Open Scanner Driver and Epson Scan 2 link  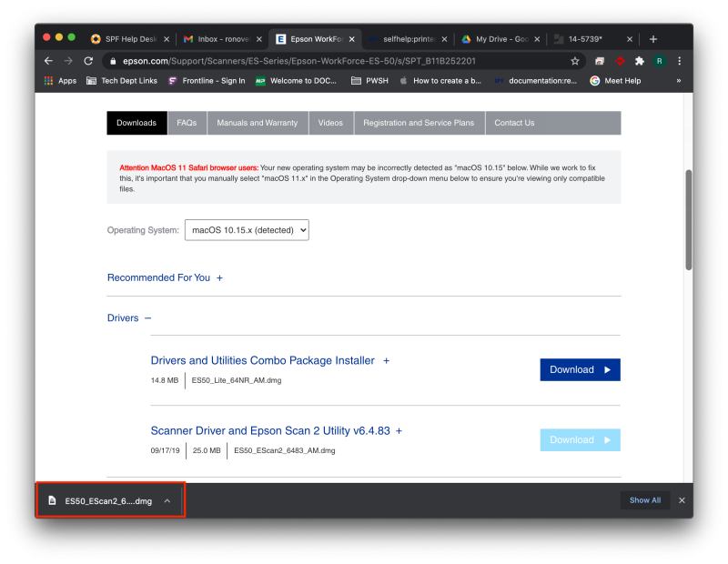pyautogui.click(x=271, y=430)
